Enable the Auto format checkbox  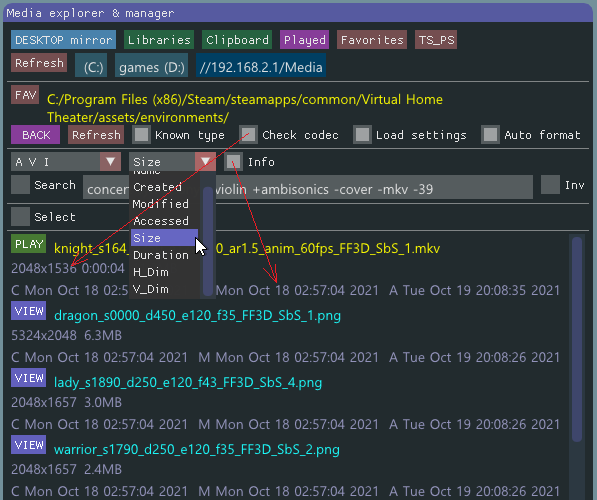tap(490, 135)
